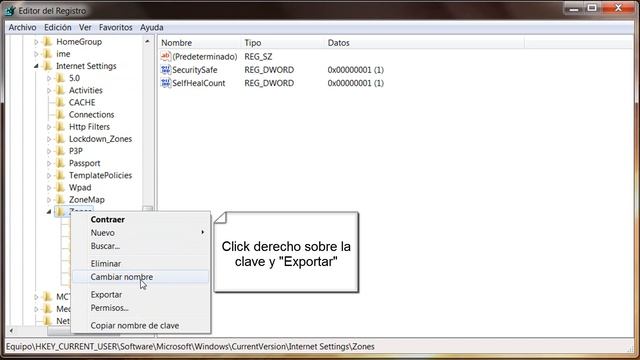Image resolution: width=640 pixels, height=360 pixels.
Task: Choose Exportar in the context menu
Action: [x=141, y=295]
